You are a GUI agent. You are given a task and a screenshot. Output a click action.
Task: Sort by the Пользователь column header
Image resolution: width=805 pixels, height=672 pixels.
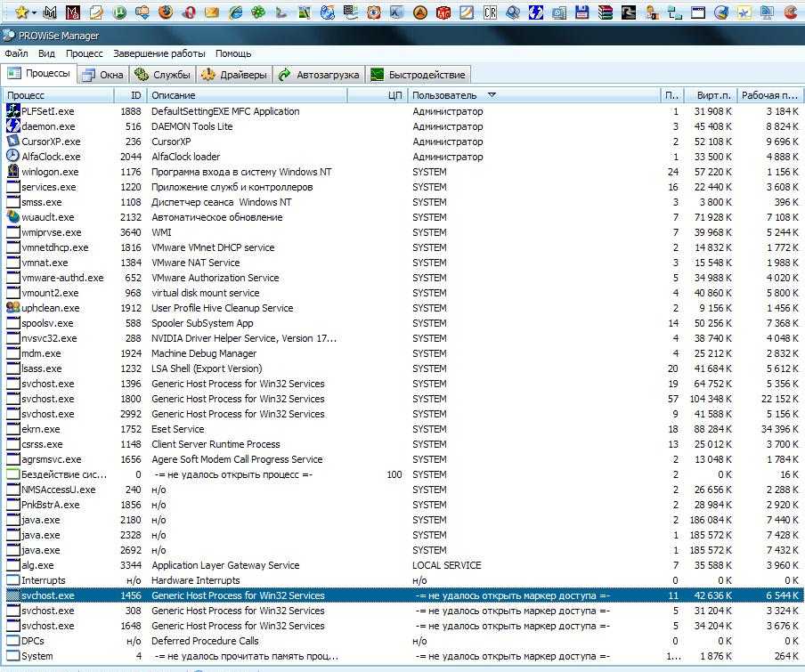click(534, 95)
